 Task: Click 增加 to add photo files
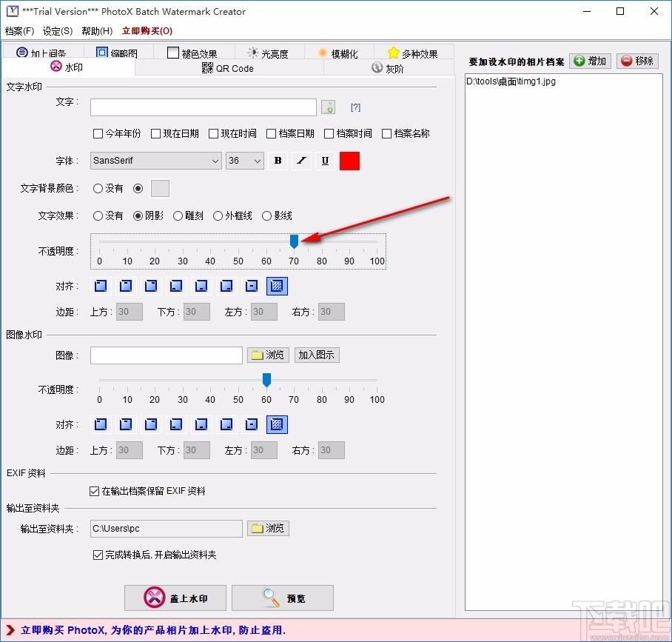[x=590, y=61]
